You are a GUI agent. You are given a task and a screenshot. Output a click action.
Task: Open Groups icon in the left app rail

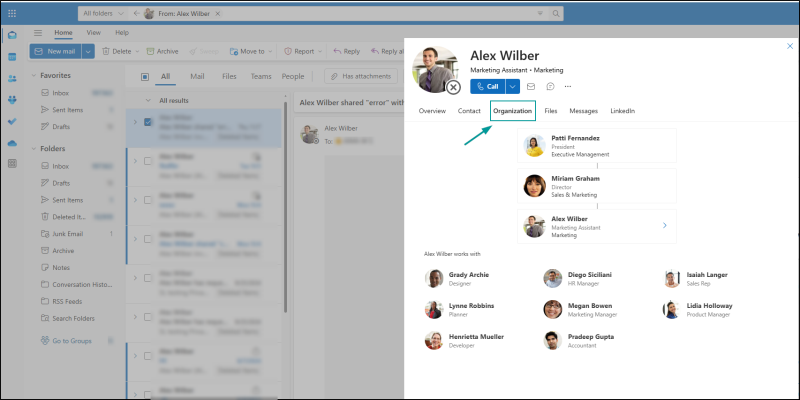[12, 100]
